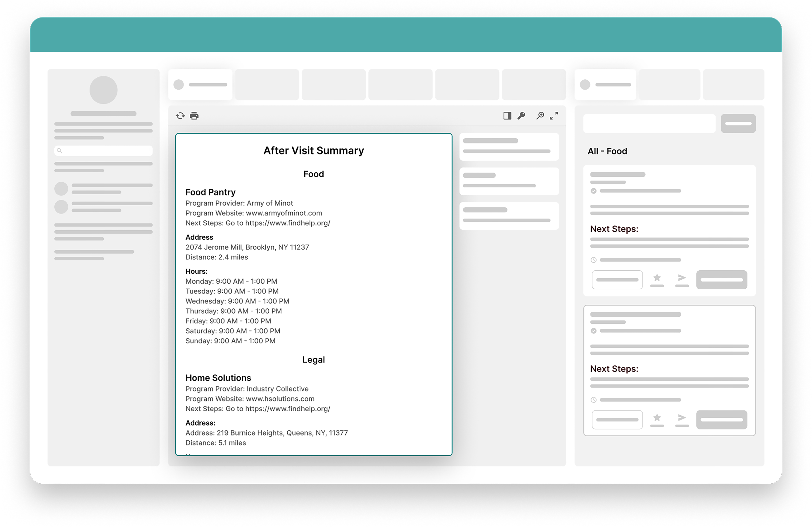
Task: Click 'Friday: 9:00 AM - 1:00 PM' row
Action: click(x=228, y=321)
